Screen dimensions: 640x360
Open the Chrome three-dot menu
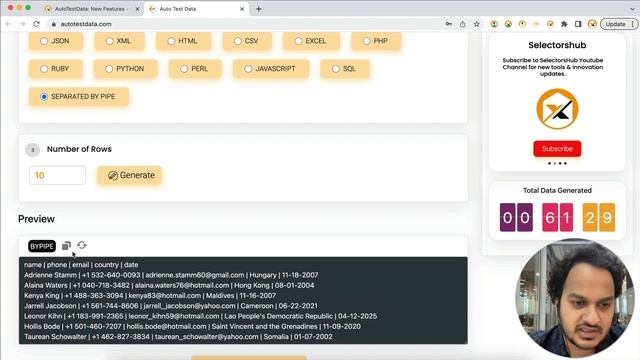pos(633,24)
